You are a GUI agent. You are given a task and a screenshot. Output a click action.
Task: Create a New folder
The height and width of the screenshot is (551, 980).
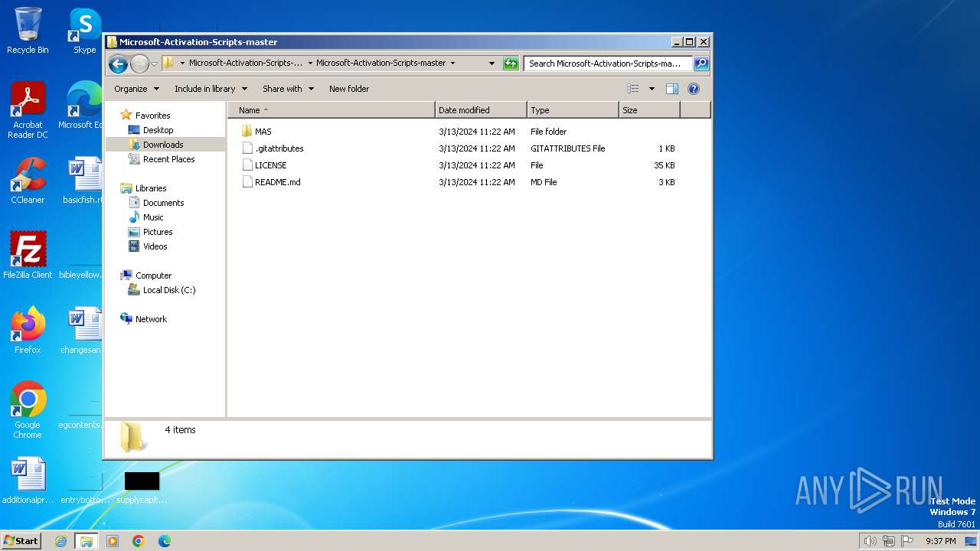(x=349, y=89)
